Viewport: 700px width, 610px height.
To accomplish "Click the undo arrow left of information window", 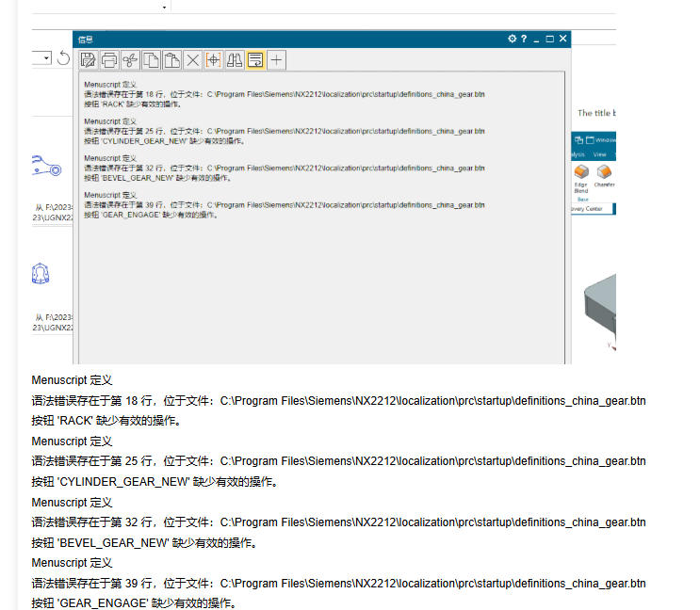I will click(63, 58).
